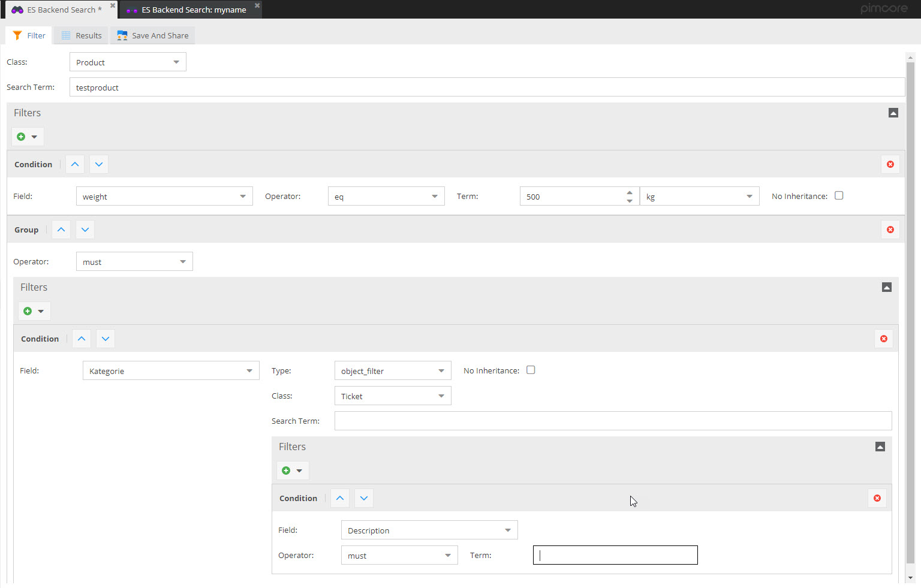Open the Type dropdown showing object_filter
The image size is (921, 588).
(x=393, y=370)
